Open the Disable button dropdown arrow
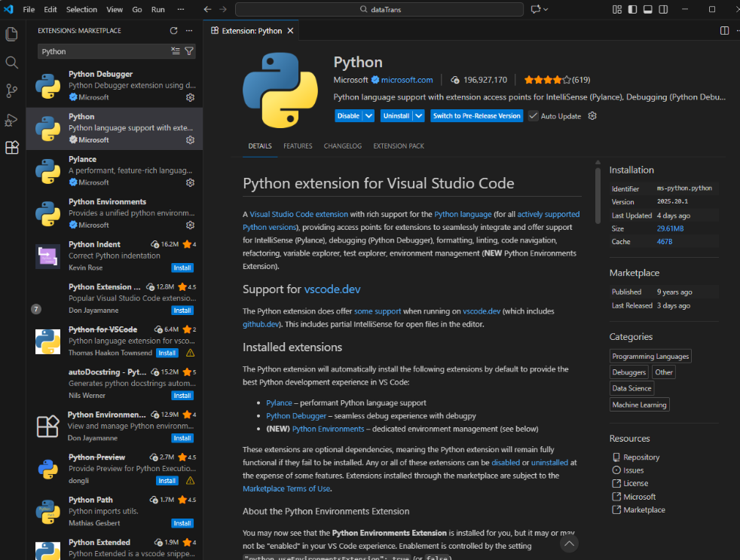 click(x=368, y=115)
